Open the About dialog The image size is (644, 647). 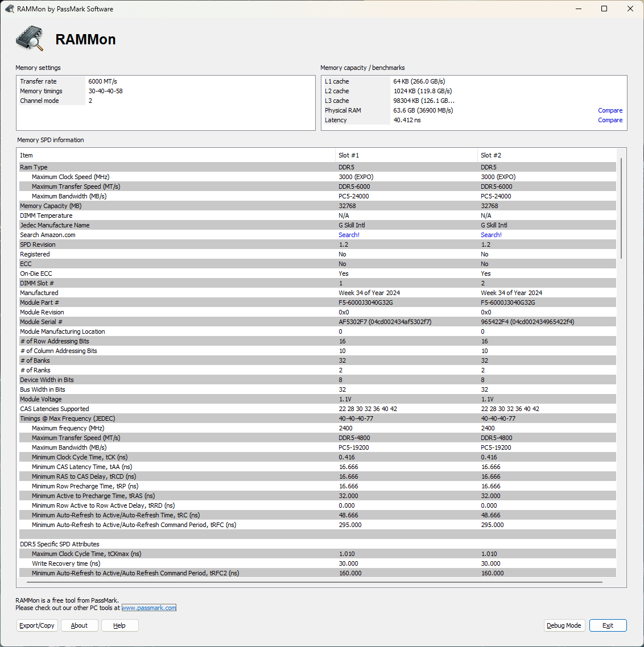point(79,625)
